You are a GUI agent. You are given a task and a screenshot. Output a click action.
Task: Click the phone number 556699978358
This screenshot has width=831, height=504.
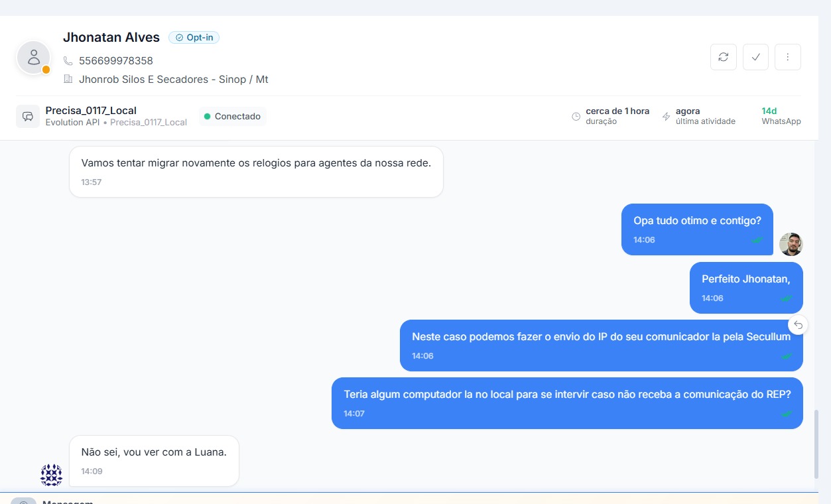point(116,61)
